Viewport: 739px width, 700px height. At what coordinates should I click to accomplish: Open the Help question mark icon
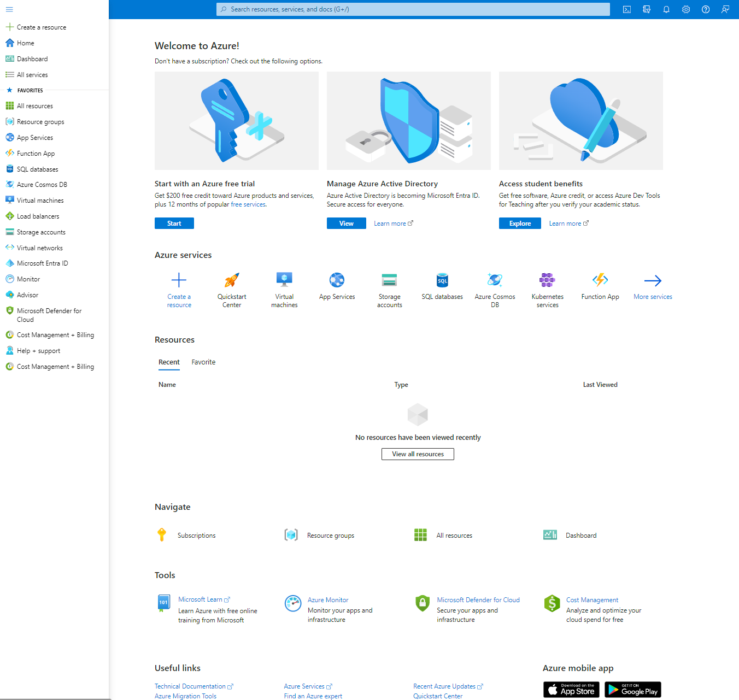coord(706,9)
